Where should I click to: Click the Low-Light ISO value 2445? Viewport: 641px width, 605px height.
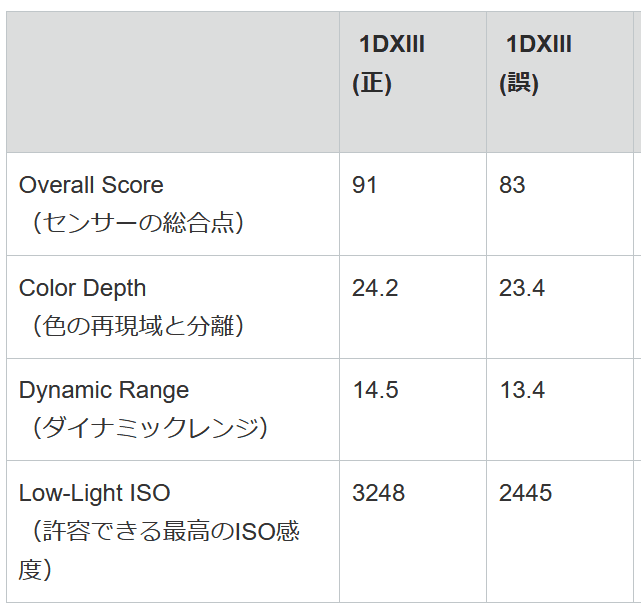point(526,493)
